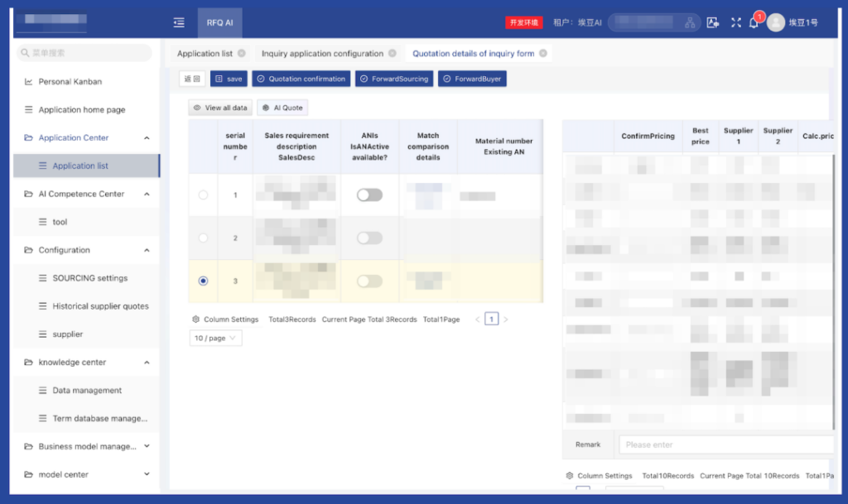This screenshot has width=848, height=504.
Task: Toggle ANIs available switch in row 1
Action: (x=369, y=195)
